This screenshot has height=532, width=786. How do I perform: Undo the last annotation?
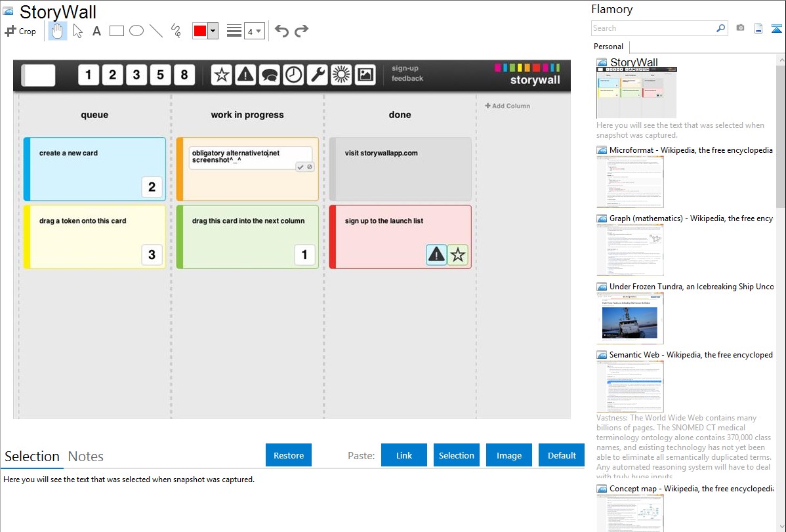pyautogui.click(x=281, y=31)
